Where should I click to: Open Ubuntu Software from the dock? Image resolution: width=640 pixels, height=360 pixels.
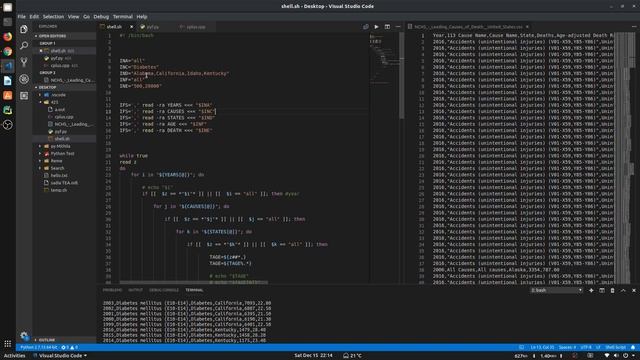(7, 96)
